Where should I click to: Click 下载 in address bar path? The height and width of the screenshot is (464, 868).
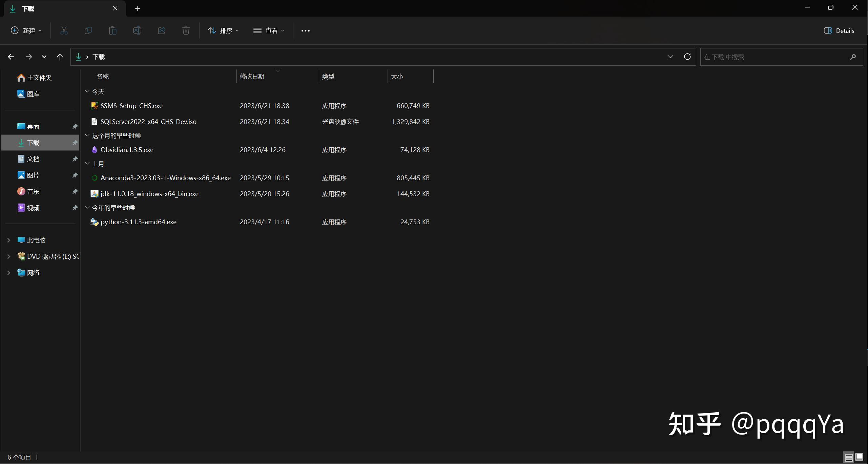(99, 57)
